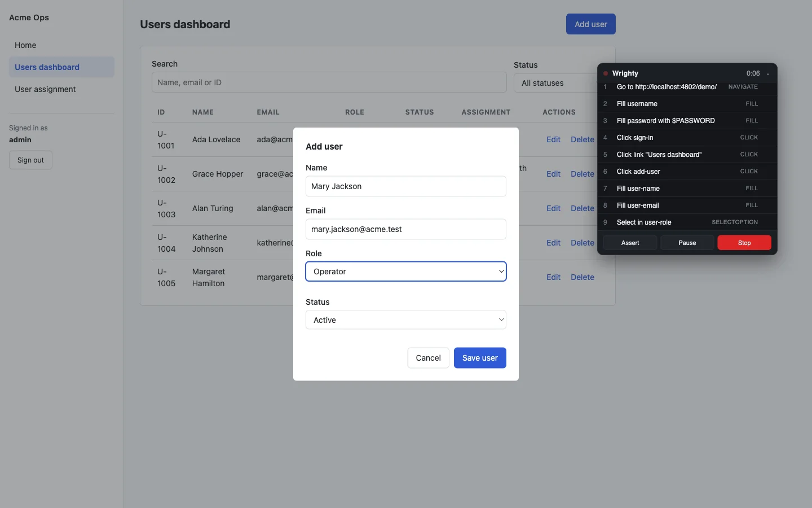Open the All statuses filter dropdown

point(555,83)
